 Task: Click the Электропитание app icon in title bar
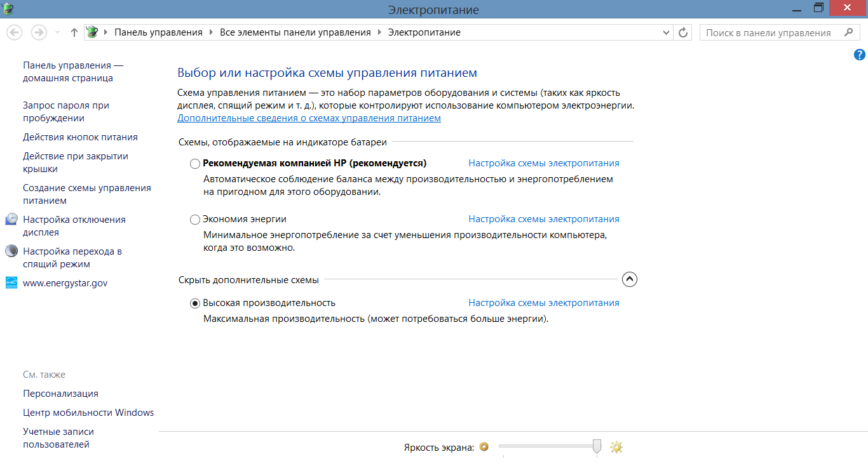tap(7, 9)
